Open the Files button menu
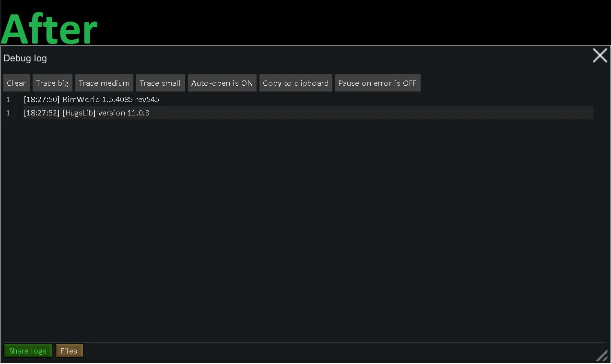The image size is (611, 364). (69, 351)
